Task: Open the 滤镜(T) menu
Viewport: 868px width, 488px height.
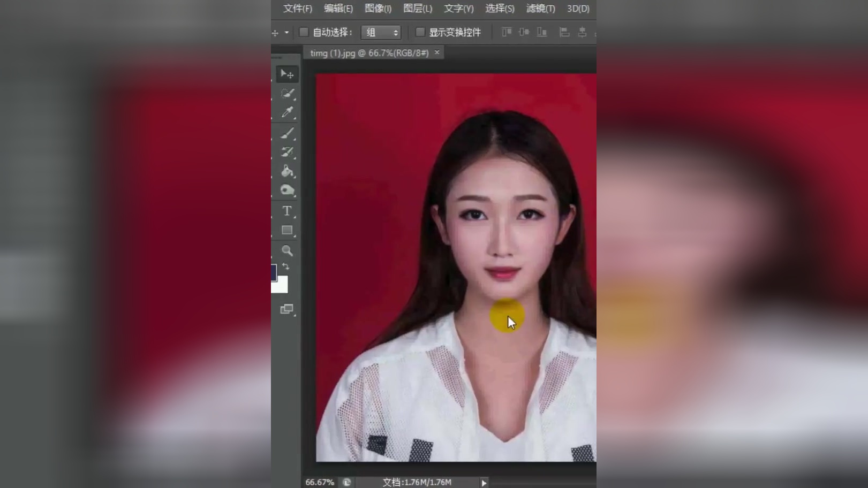Action: pyautogui.click(x=540, y=9)
